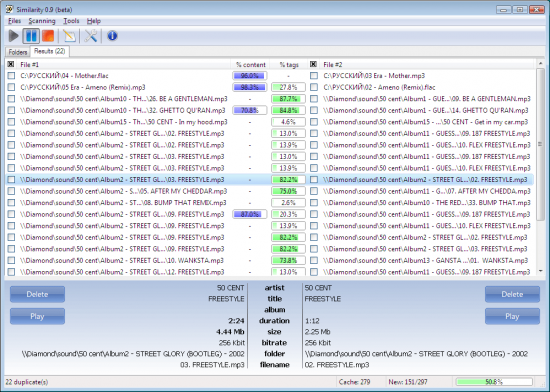Click the results list vertical scrollbar thumb

(540, 144)
